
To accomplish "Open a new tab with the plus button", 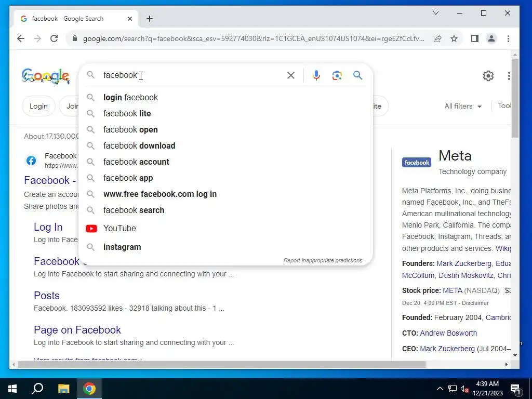I will pyautogui.click(x=150, y=19).
